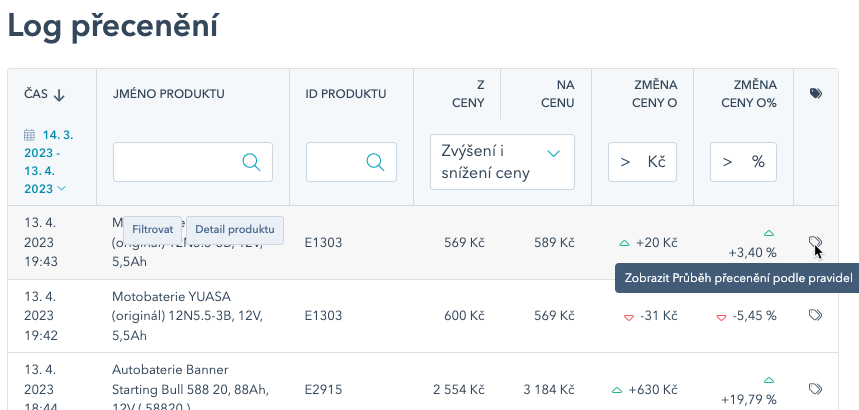Open the tag icon in the Autobaterie Banner row
The height and width of the screenshot is (410, 859).
click(815, 389)
